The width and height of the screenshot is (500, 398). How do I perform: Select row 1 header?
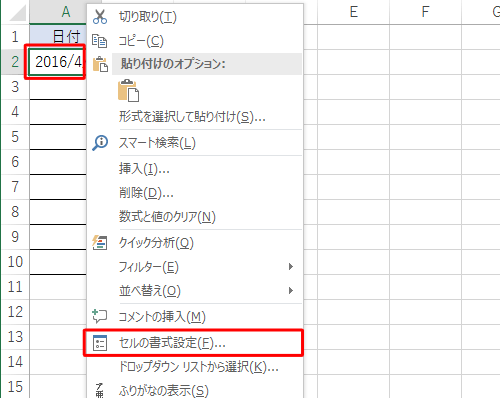(15, 37)
